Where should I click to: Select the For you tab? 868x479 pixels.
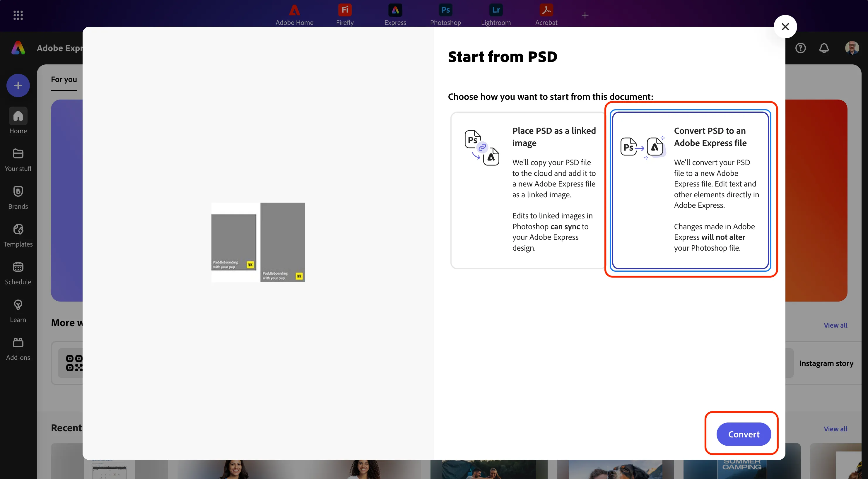pos(64,80)
